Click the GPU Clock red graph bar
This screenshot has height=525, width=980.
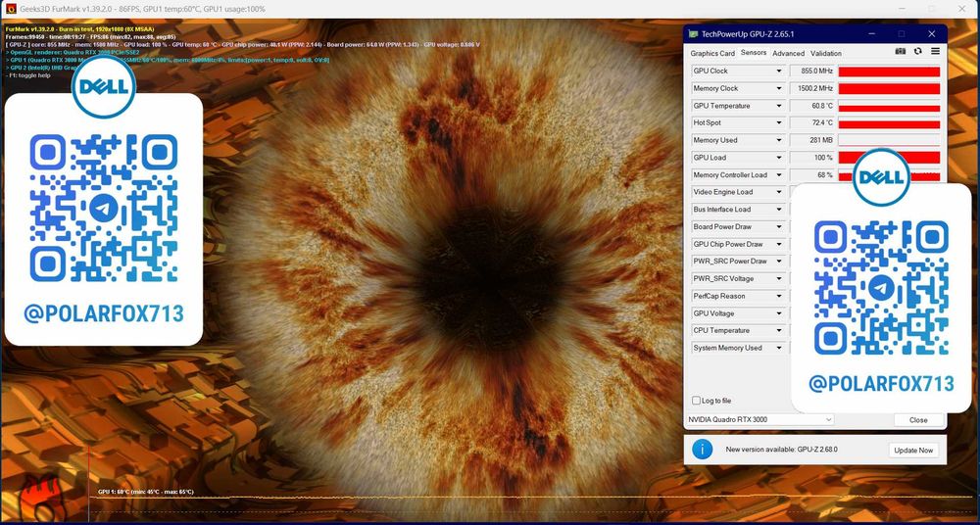889,72
